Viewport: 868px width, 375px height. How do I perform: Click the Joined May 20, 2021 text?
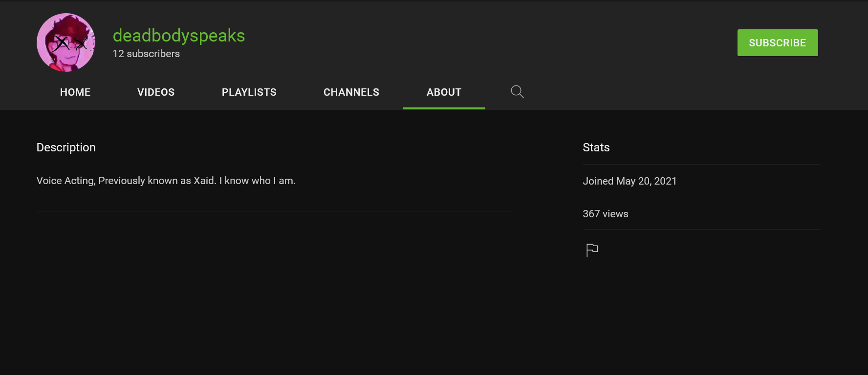[x=629, y=181]
